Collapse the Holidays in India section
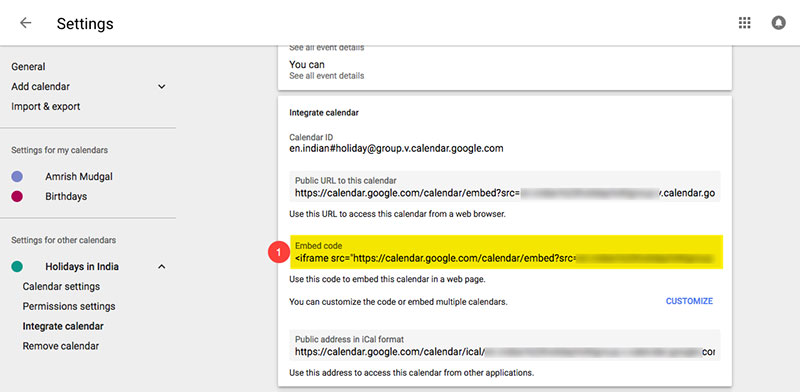 coord(161,266)
